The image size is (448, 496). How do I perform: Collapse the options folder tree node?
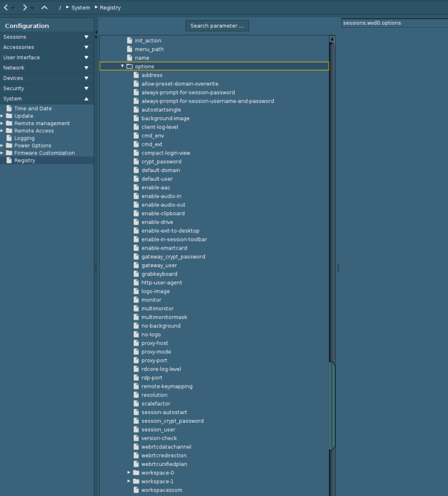[x=123, y=66]
